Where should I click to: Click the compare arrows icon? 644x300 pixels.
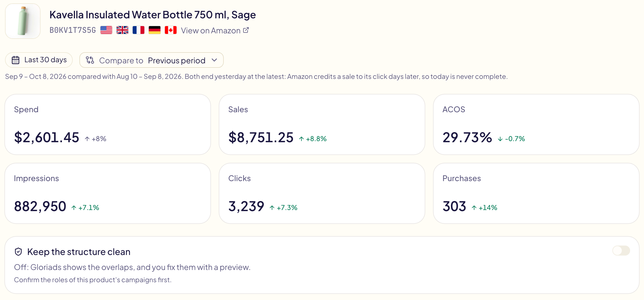pyautogui.click(x=90, y=60)
